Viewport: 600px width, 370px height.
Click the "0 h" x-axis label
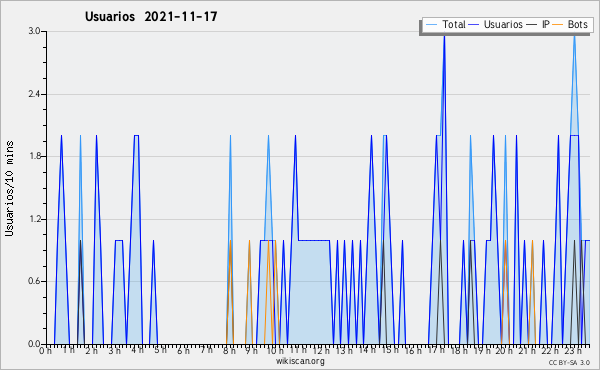(45, 351)
